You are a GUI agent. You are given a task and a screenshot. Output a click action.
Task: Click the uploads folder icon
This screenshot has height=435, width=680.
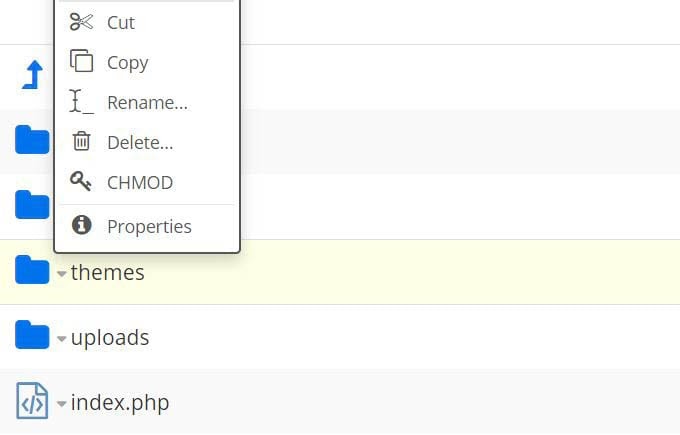point(32,337)
